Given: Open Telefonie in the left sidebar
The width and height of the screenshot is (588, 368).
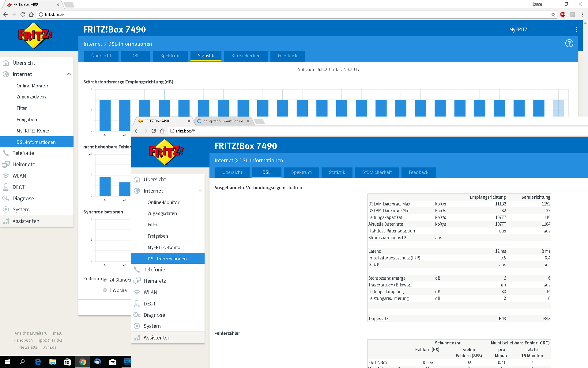Looking at the screenshot, I should point(23,153).
